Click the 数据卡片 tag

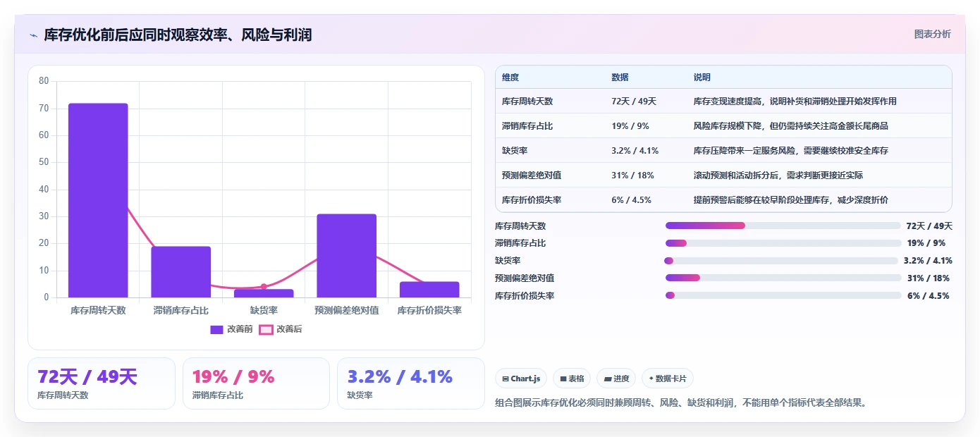pos(668,378)
